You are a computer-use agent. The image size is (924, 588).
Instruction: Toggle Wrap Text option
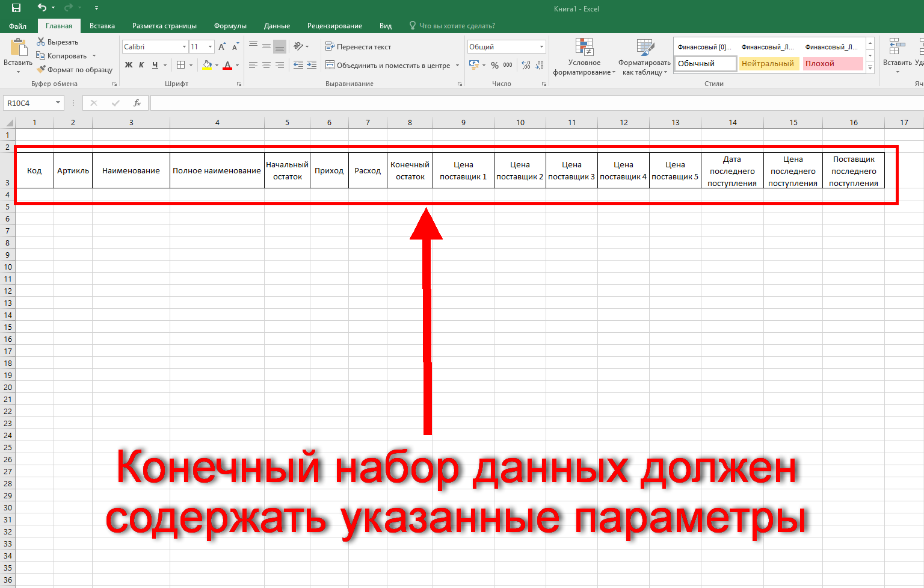click(359, 47)
